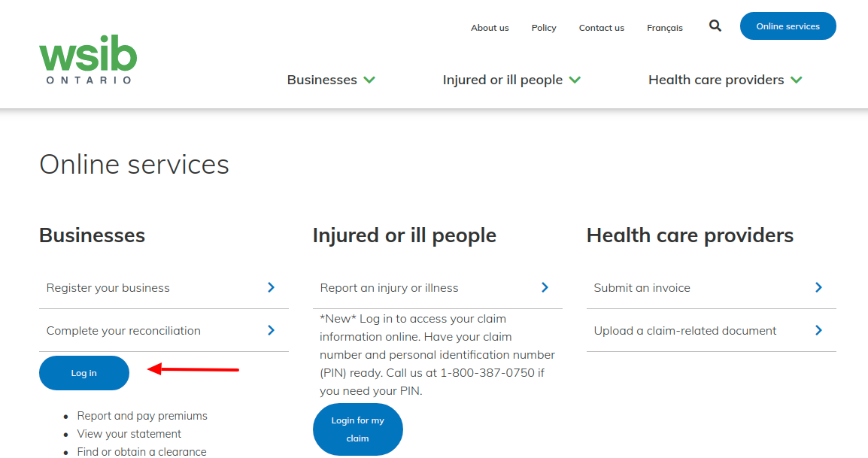Open Contact us page

(x=602, y=28)
